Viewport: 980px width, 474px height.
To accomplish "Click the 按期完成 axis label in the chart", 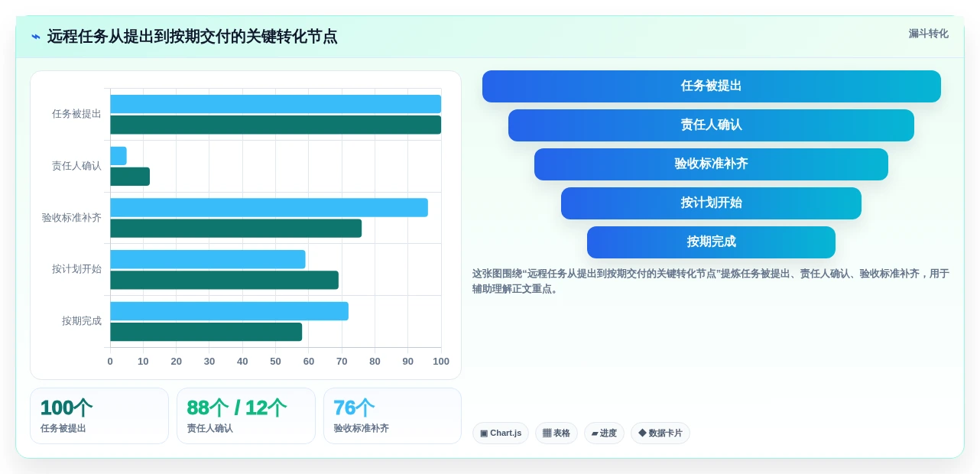I will [82, 321].
